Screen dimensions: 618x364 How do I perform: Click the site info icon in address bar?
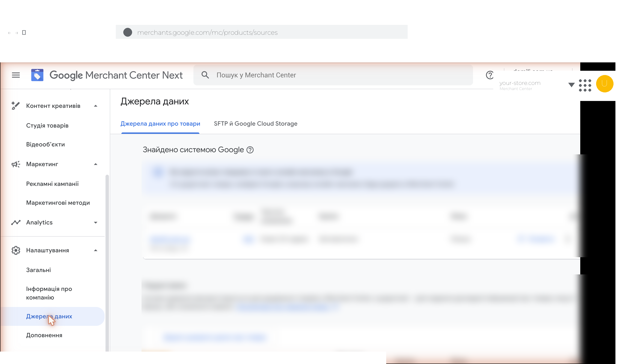point(128,32)
